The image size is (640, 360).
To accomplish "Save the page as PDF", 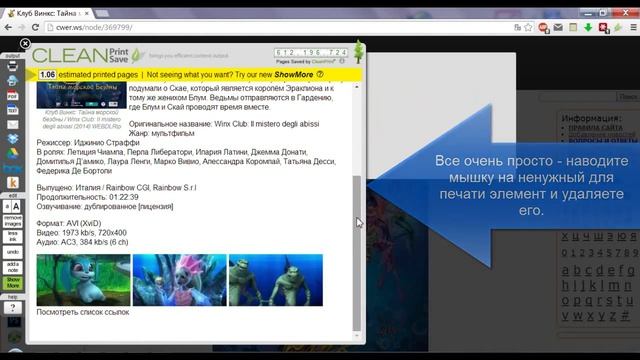I will click(12, 95).
